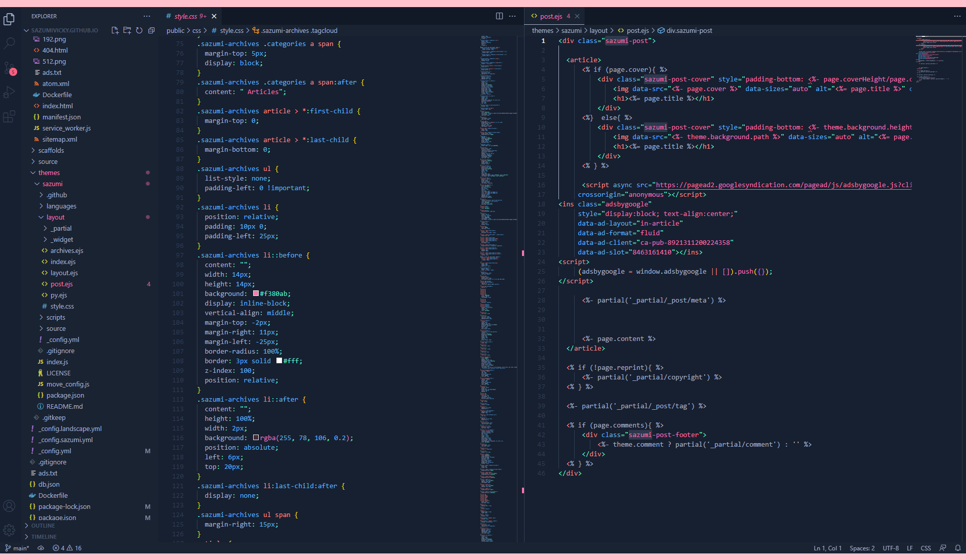Collapse the layout folder
The image size is (966, 560).
(x=55, y=217)
